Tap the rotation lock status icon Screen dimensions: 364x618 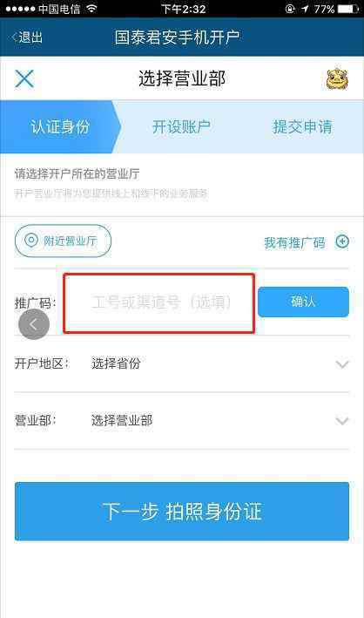290,9
